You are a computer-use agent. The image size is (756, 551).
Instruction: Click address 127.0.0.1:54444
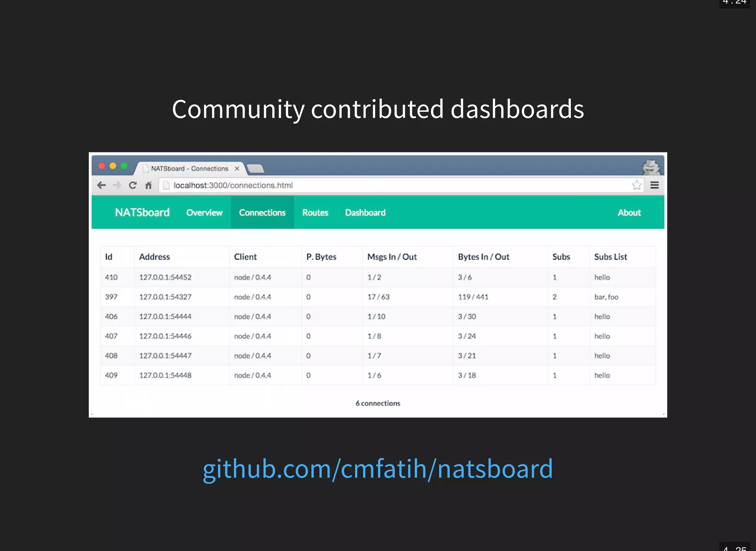[165, 316]
